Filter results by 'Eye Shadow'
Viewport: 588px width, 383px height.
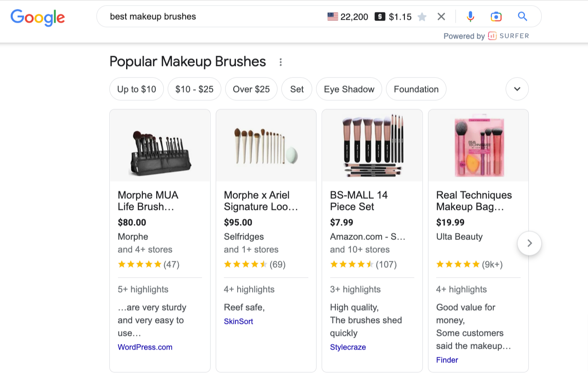click(x=349, y=89)
